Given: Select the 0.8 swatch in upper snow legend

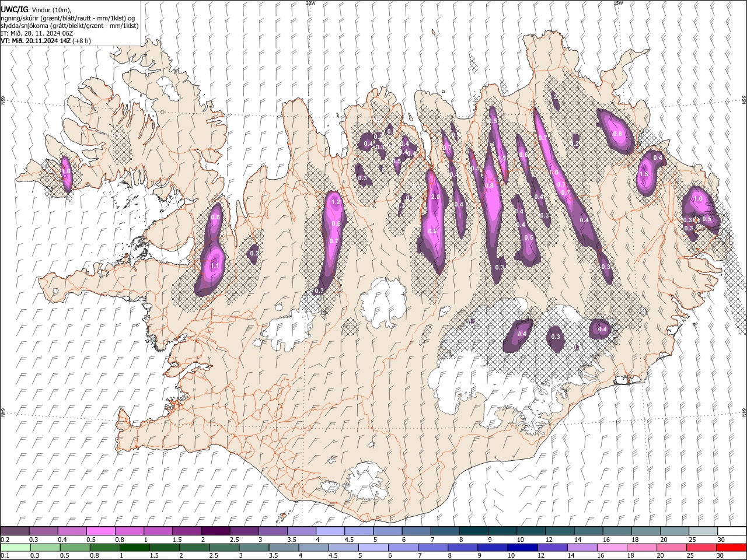Looking at the screenshot, I should pos(130,531).
